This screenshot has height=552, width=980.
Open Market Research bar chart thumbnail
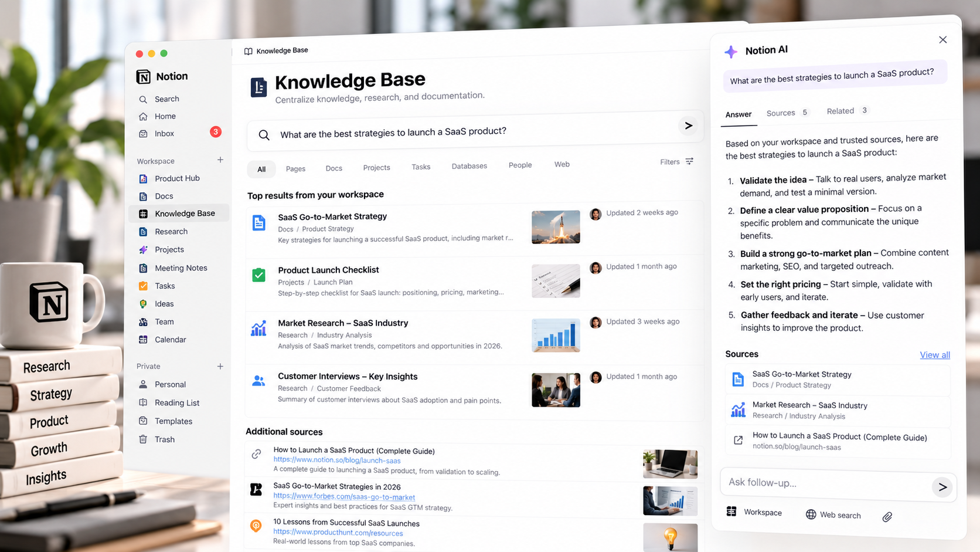click(556, 335)
